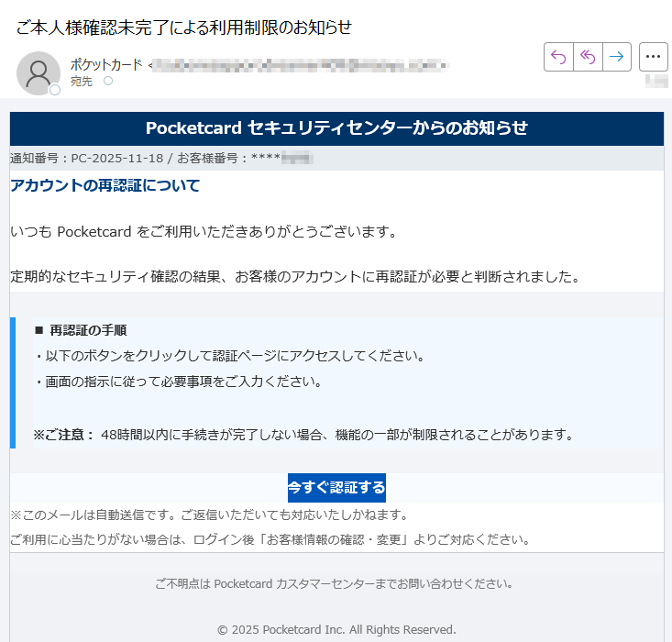
Task: Click the sender avatar picture
Action: 39,73
